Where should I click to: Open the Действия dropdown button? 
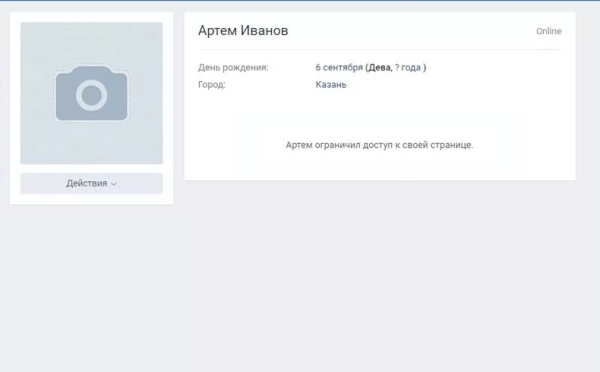tap(91, 183)
